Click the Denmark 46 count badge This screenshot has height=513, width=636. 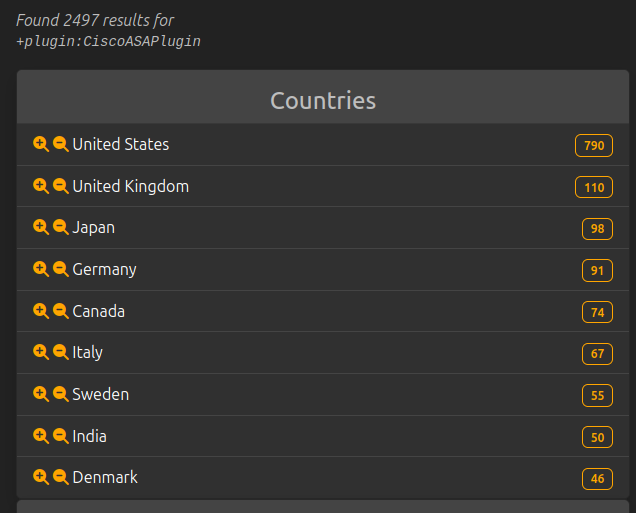(x=597, y=479)
